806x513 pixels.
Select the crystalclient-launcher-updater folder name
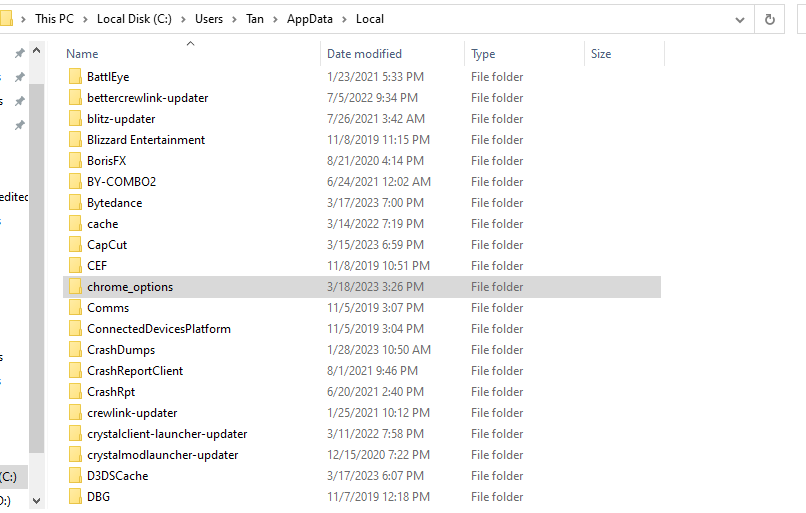click(x=167, y=434)
